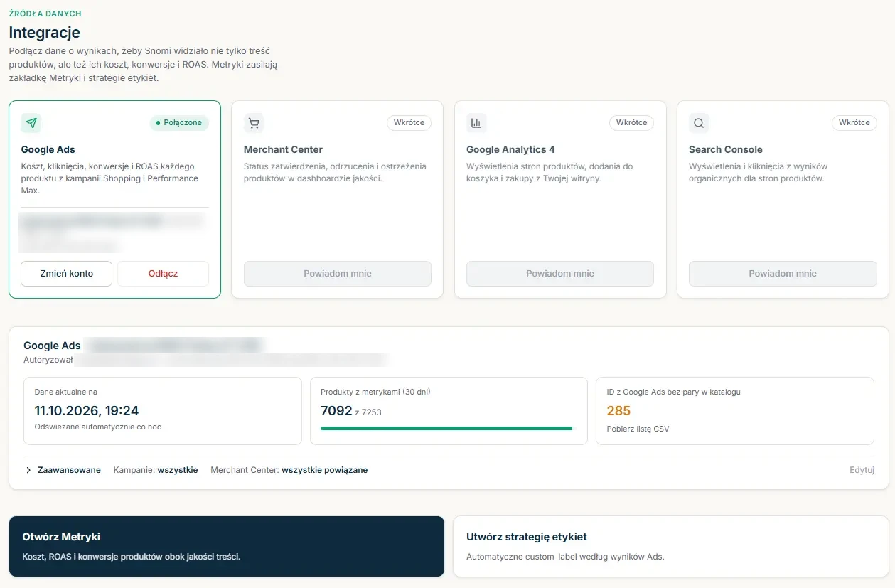Click the Search Console card title
The height and width of the screenshot is (588, 895).
726,149
